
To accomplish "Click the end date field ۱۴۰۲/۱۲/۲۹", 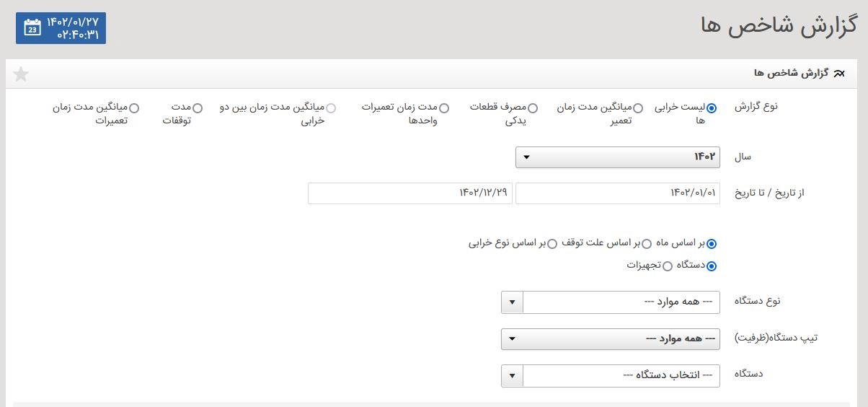I will coord(409,193).
